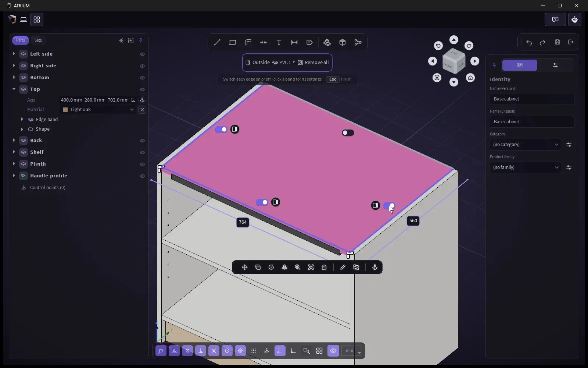Click the move tool in the floating toolbar
This screenshot has height=368, width=588.
coord(245,267)
